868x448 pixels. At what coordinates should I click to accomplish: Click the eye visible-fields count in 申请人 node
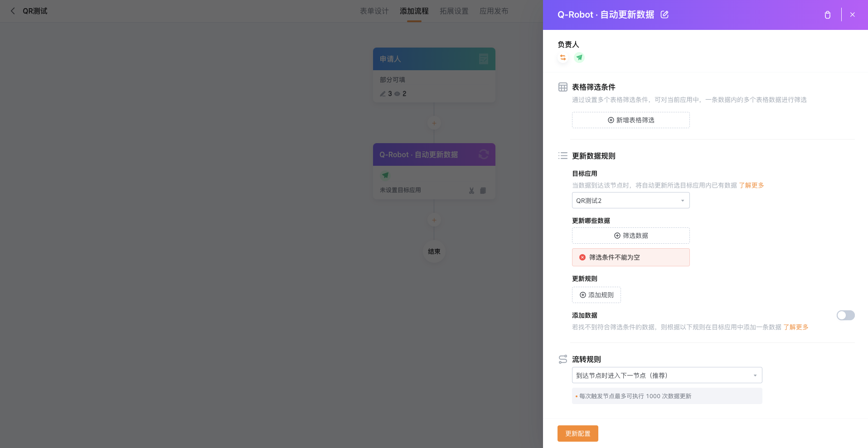point(400,94)
